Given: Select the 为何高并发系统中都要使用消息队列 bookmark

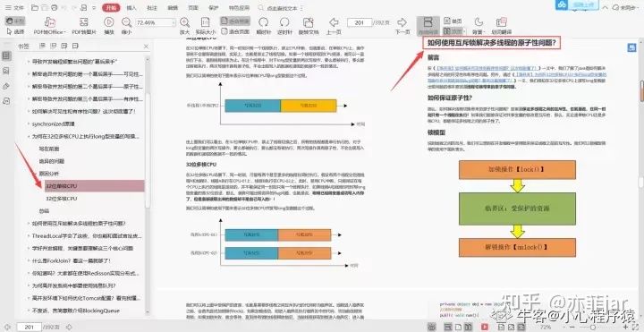Looking at the screenshot, I should pyautogui.click(x=74, y=285).
